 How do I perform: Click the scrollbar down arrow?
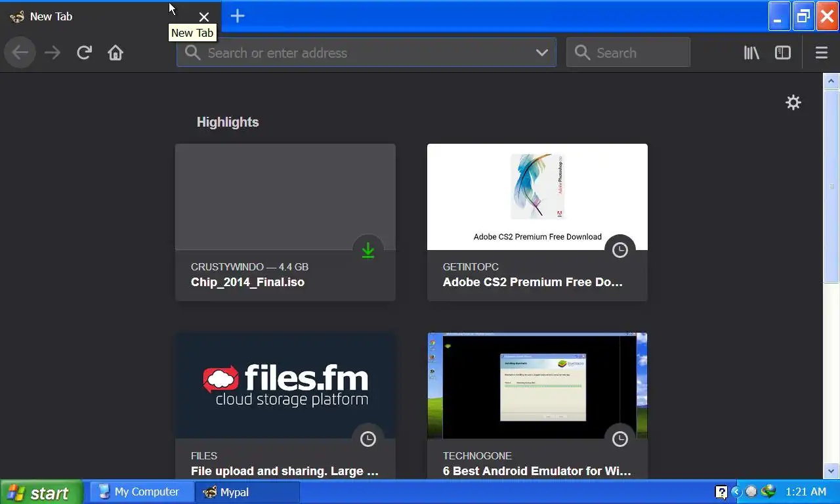(831, 471)
